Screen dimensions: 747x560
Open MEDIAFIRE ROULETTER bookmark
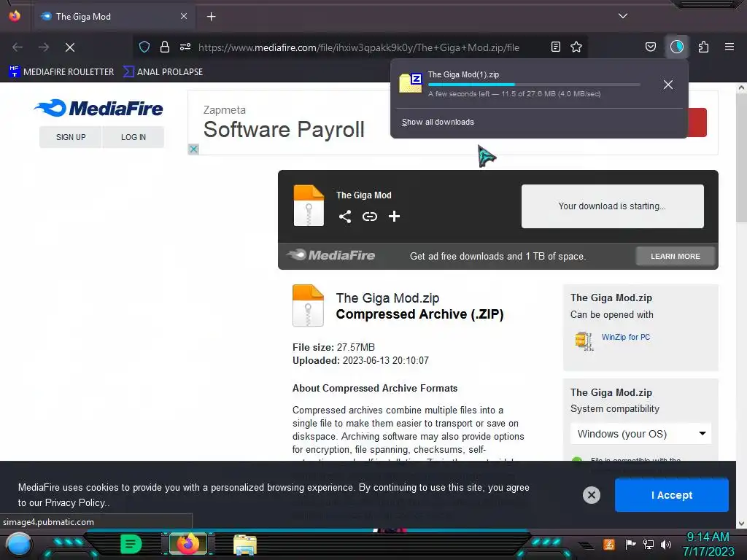click(61, 72)
